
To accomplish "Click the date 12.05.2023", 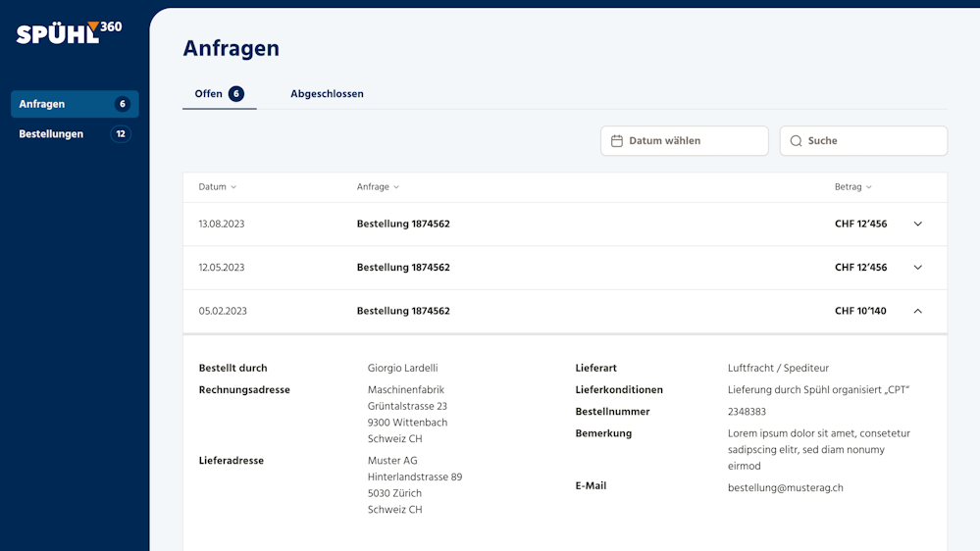I will (x=222, y=268).
